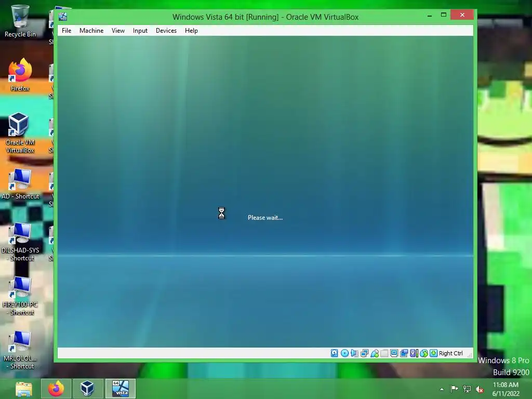Open the Devices menu
Viewport: 532px width, 399px height.
click(166, 31)
